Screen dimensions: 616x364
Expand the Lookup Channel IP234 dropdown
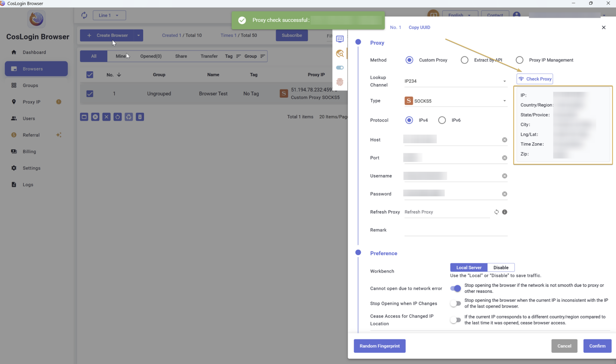[455, 81]
